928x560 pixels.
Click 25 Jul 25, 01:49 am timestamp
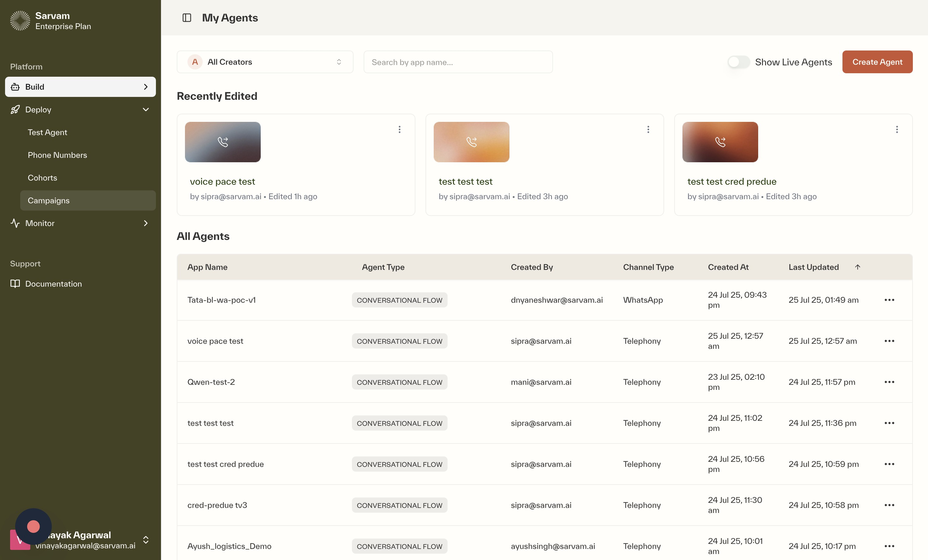(x=824, y=300)
